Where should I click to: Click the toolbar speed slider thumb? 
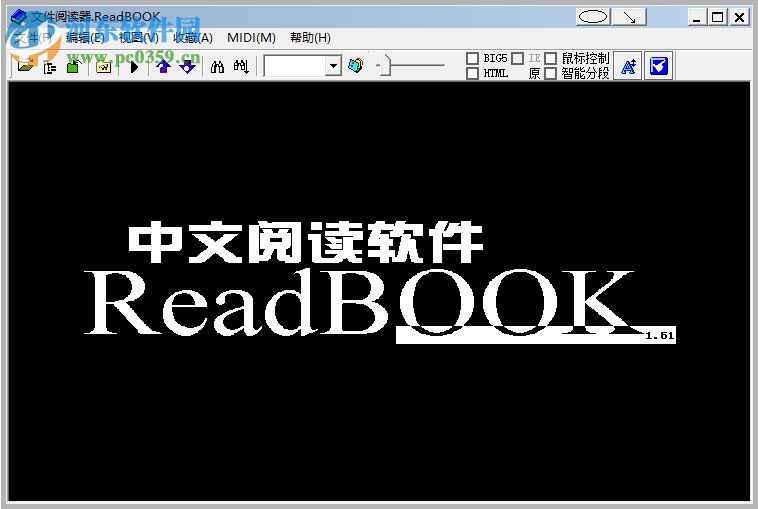(x=385, y=66)
